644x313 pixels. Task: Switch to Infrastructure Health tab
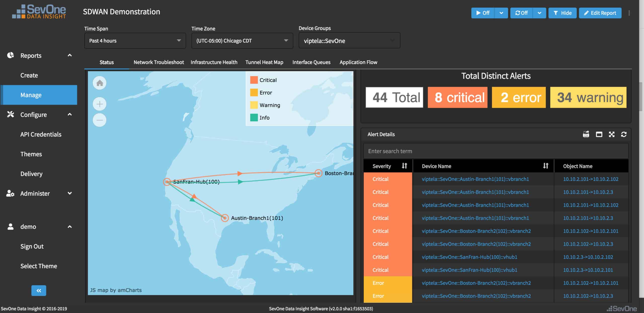(214, 62)
